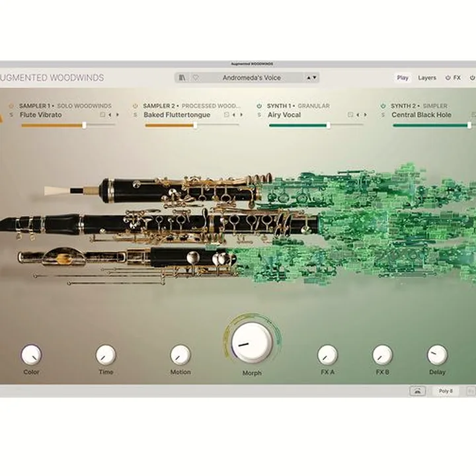This screenshot has width=476, height=476.
Task: Adjust the Baked Fluttertongue volume slider
Action: (192, 125)
